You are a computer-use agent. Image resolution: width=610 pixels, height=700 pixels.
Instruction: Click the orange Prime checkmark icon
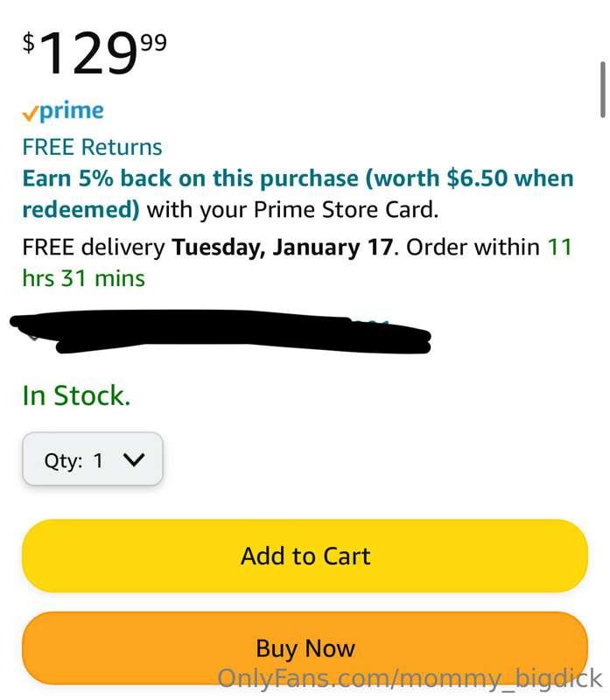[x=31, y=114]
